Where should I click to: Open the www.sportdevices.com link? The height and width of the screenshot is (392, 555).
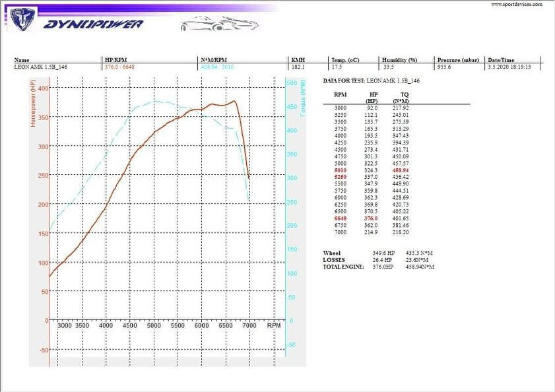pyautogui.click(x=517, y=4)
